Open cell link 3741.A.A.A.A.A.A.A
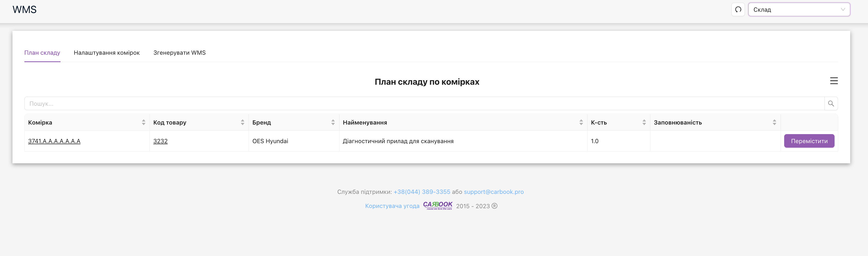 54,141
